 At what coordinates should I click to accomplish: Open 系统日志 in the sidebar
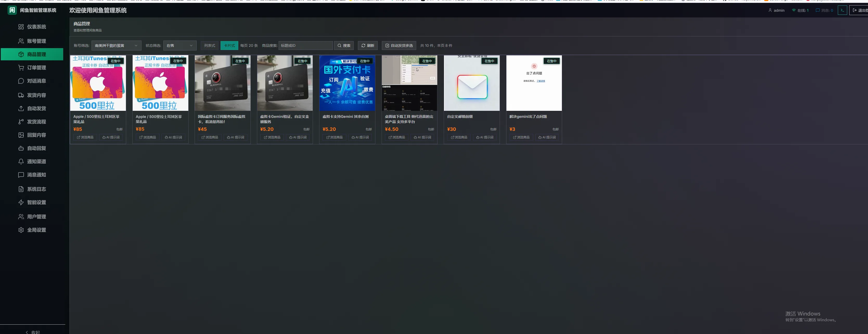pos(32,189)
